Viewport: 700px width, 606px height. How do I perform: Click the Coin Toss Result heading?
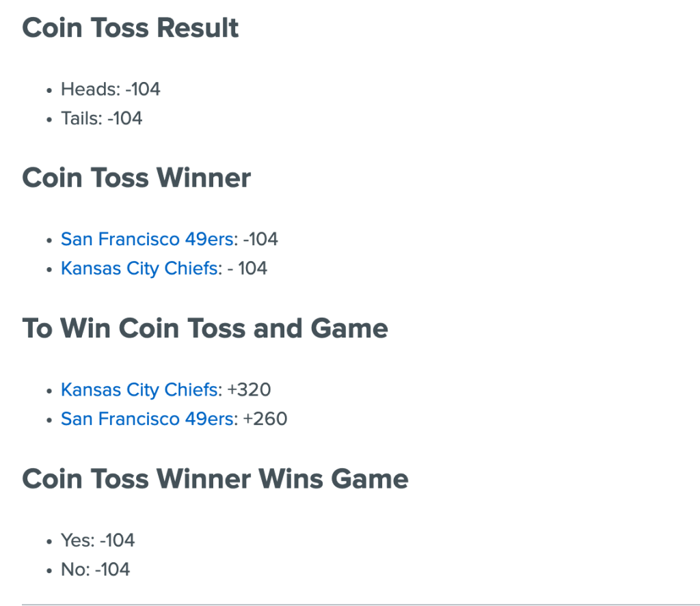point(131,27)
